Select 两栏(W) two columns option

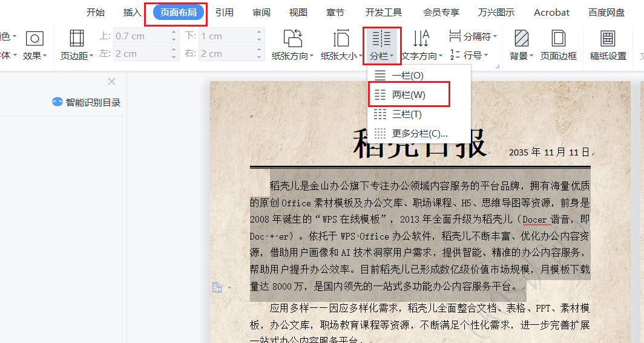pyautogui.click(x=409, y=95)
